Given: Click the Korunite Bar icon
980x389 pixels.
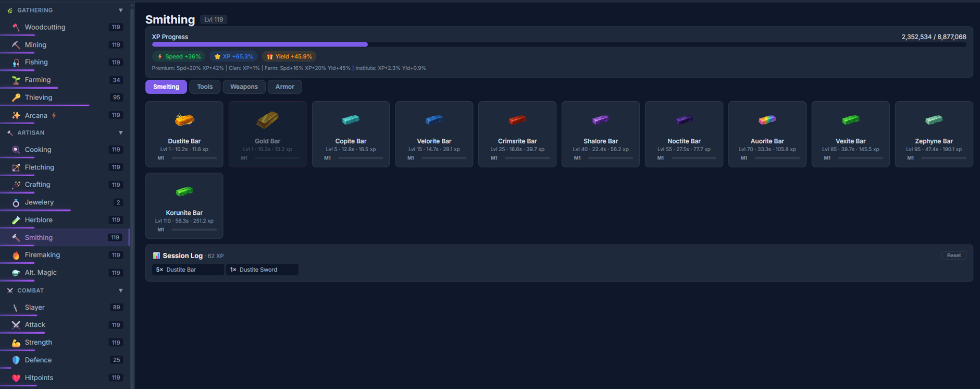Looking at the screenshot, I should coord(184,191).
